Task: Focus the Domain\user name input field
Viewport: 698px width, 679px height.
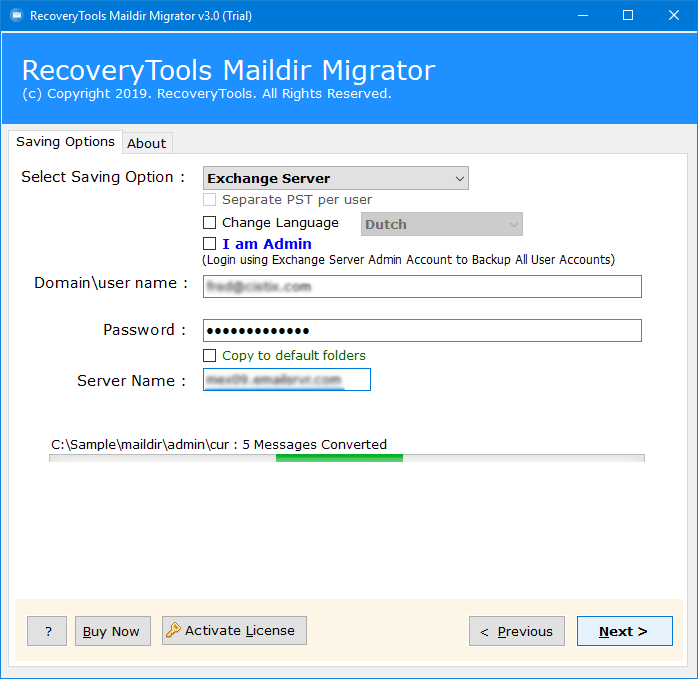Action: tap(422, 286)
